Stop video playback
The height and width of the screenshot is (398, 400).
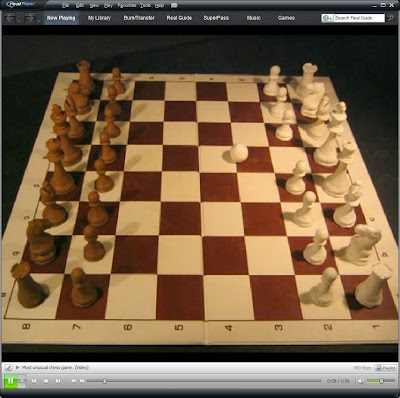tap(46, 381)
